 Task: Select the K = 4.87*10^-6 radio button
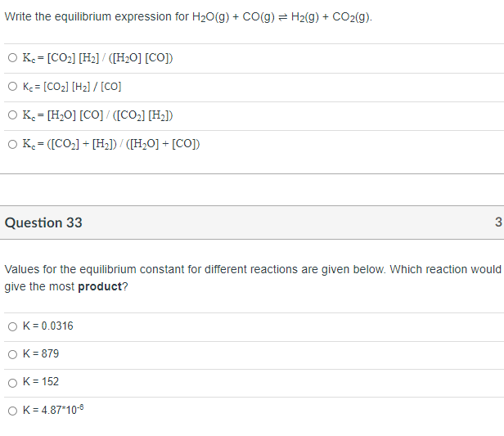click(x=12, y=411)
